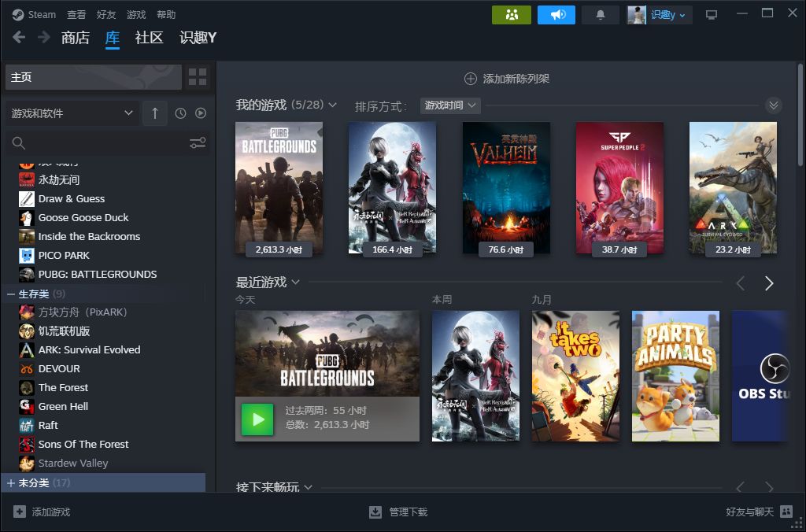Open Party Animals cover
The height and width of the screenshot is (532, 806).
click(675, 375)
